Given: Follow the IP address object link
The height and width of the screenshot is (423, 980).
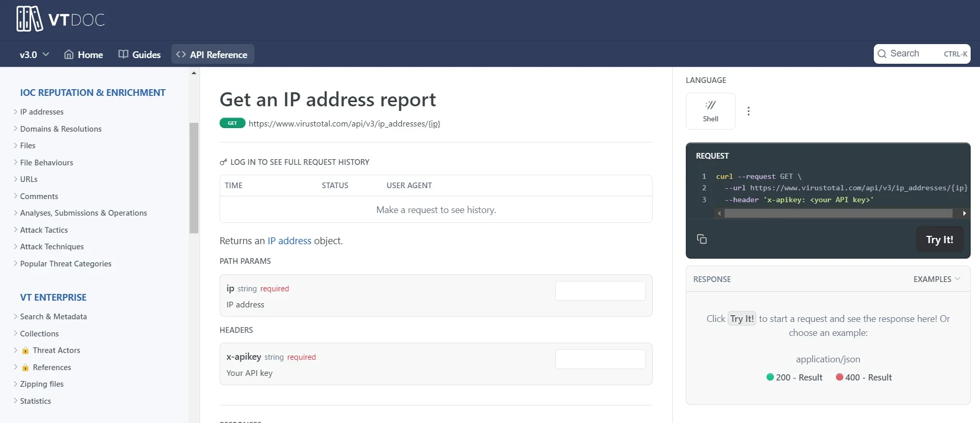Looking at the screenshot, I should coord(289,241).
